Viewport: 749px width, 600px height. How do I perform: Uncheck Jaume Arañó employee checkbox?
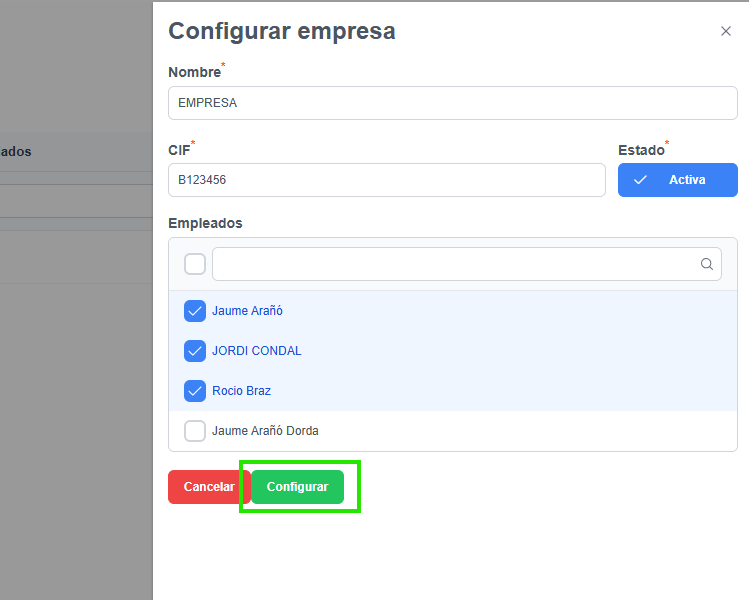point(195,311)
